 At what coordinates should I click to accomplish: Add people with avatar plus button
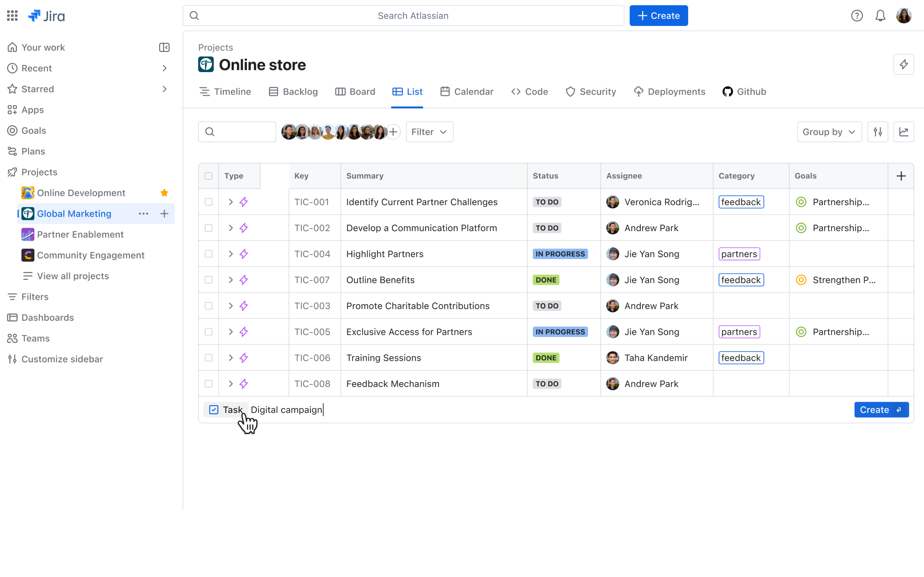(x=393, y=132)
